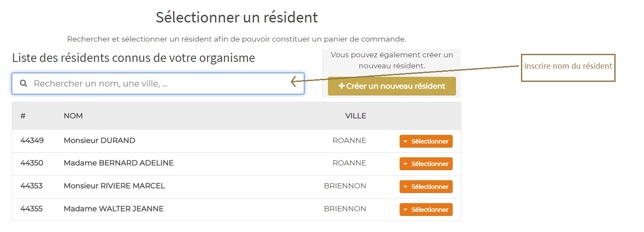Screen dimensions: 644x232
Task: Click resident number 44353
Action: (32, 186)
